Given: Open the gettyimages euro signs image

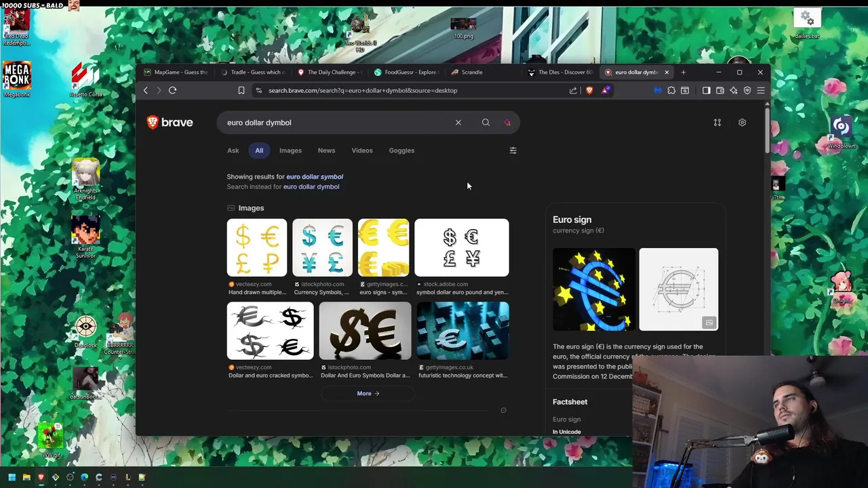Looking at the screenshot, I should (x=383, y=247).
